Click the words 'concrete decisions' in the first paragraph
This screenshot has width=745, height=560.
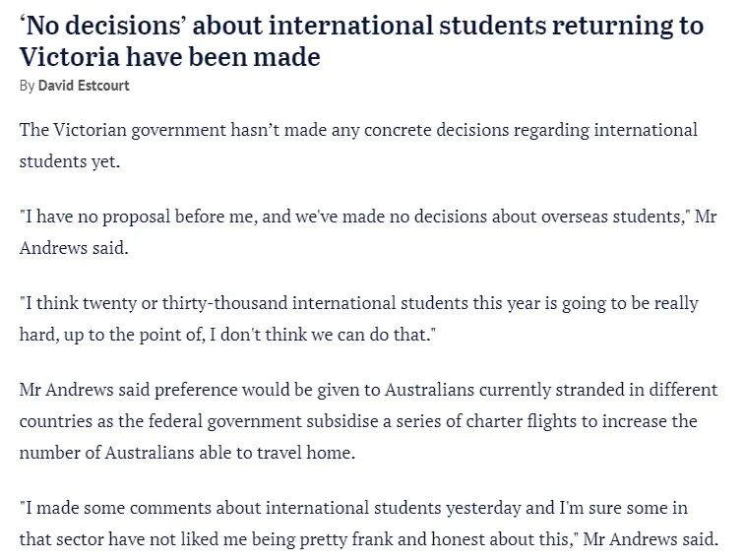[x=436, y=130]
